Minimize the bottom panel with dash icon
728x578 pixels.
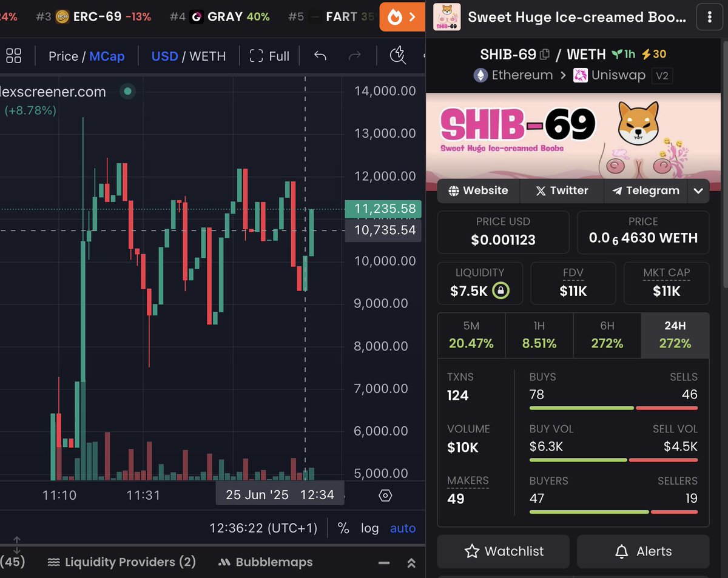(x=384, y=563)
